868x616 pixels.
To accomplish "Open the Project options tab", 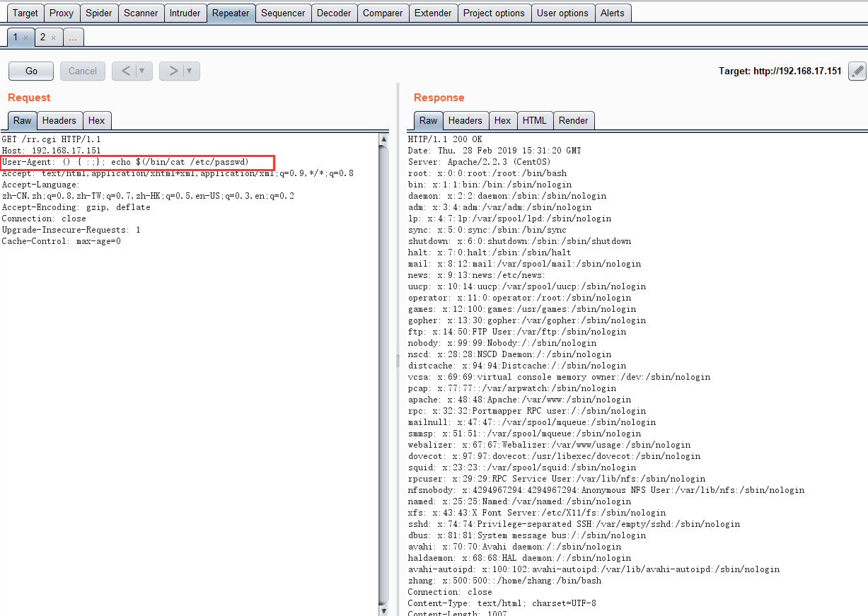I will 494,13.
